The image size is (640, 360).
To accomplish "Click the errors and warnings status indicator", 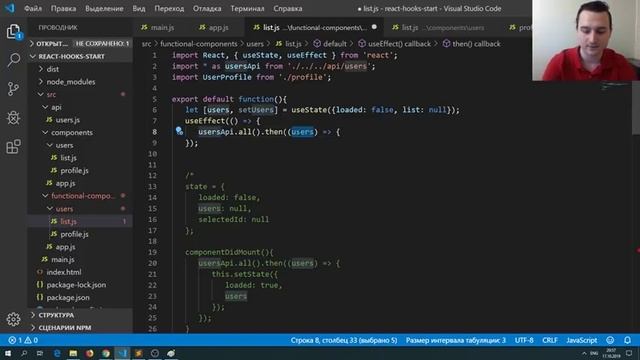I will coord(23,340).
